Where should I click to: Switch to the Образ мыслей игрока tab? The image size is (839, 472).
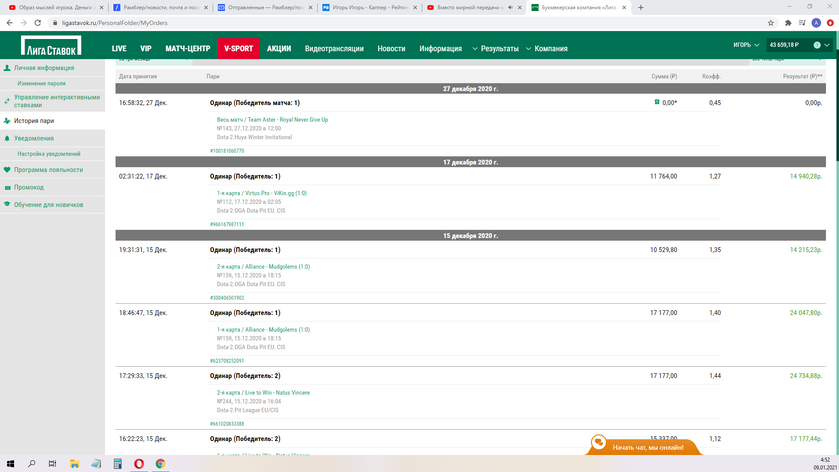(55, 7)
